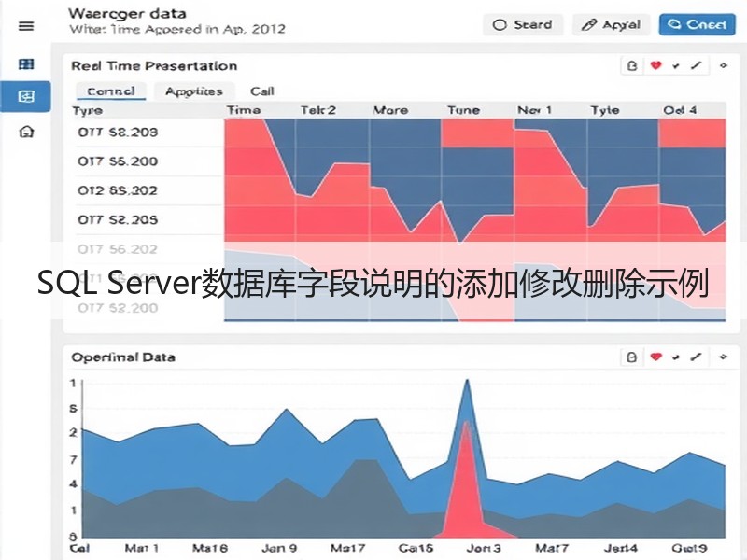This screenshot has width=747, height=560.
Task: Open chevron dropdown in Operlinal Data panel
Action: pos(675,357)
